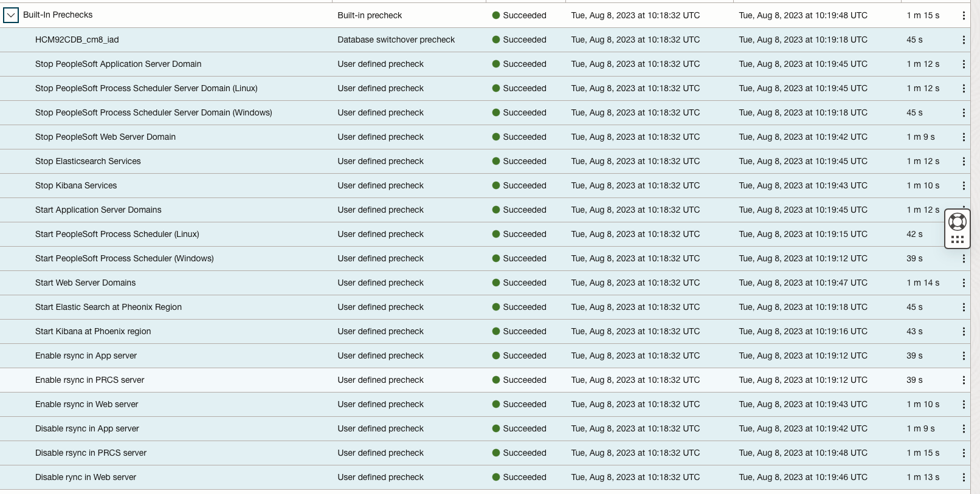Select the Enable rsync in App server step
Screen dimensions: 980x494
tap(86, 355)
